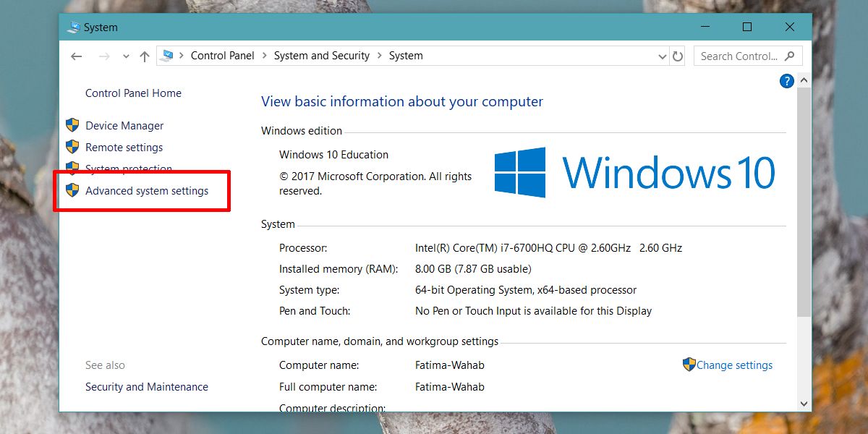
Task: Expand the chevron after System and Security
Action: (x=380, y=56)
